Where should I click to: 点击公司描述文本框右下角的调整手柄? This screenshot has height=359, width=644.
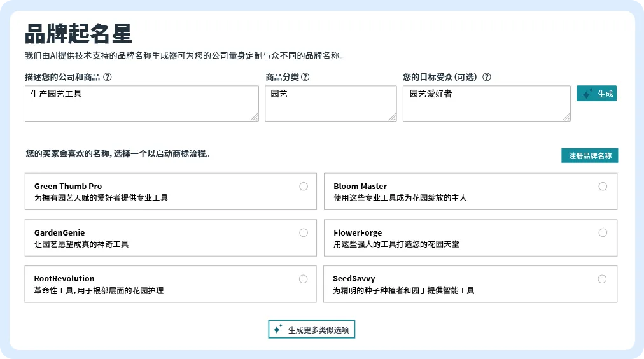click(x=255, y=117)
